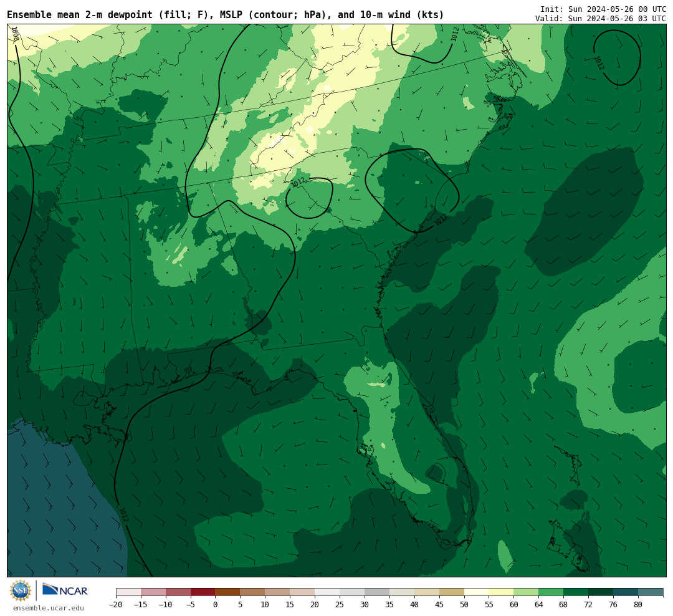Click the 45 tick label on colorbar
The height and width of the screenshot is (616, 673).
[439, 605]
